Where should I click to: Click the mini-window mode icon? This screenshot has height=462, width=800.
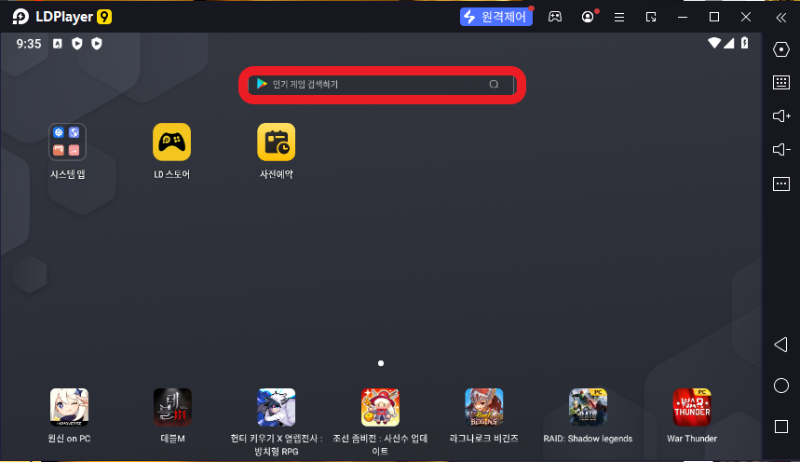pyautogui.click(x=651, y=17)
